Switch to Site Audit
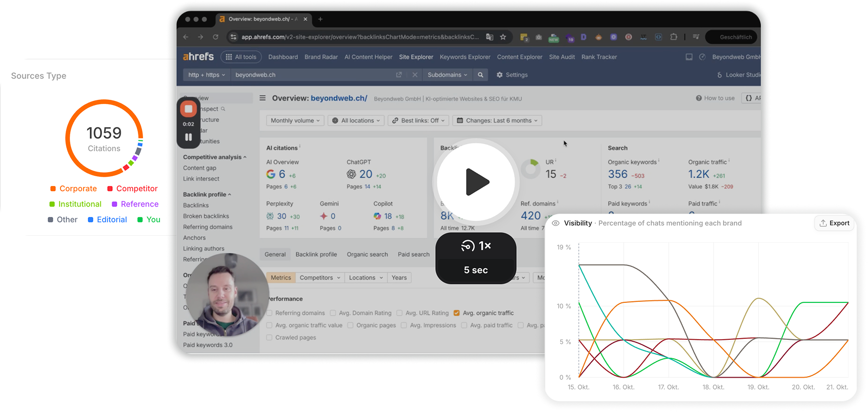 point(562,57)
